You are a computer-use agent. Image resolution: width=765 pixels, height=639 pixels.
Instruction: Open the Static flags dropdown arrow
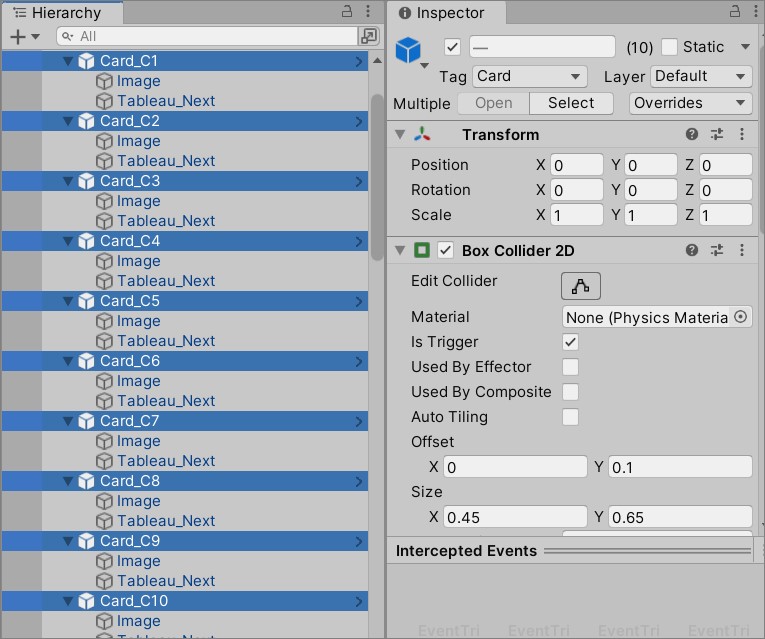pos(745,47)
